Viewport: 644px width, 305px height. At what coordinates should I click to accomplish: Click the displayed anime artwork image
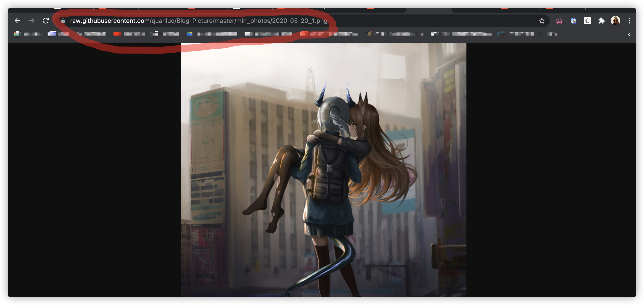[x=323, y=170]
